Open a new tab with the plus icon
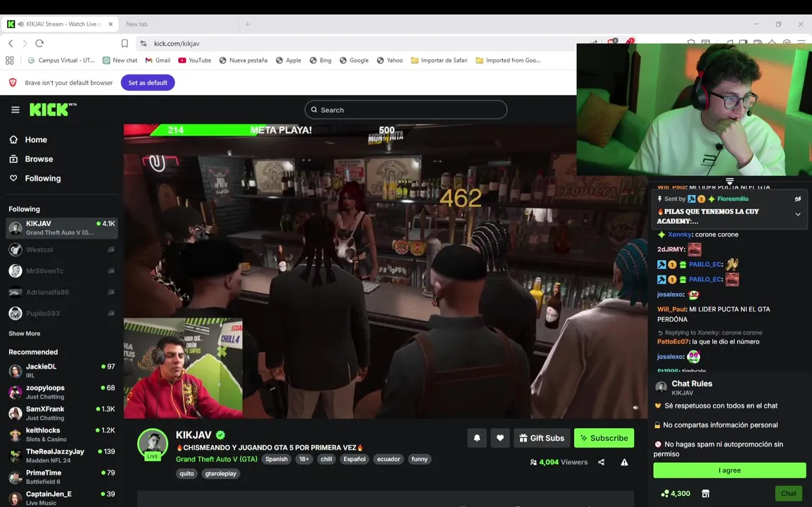Viewport: 812px width, 507px height. point(248,24)
